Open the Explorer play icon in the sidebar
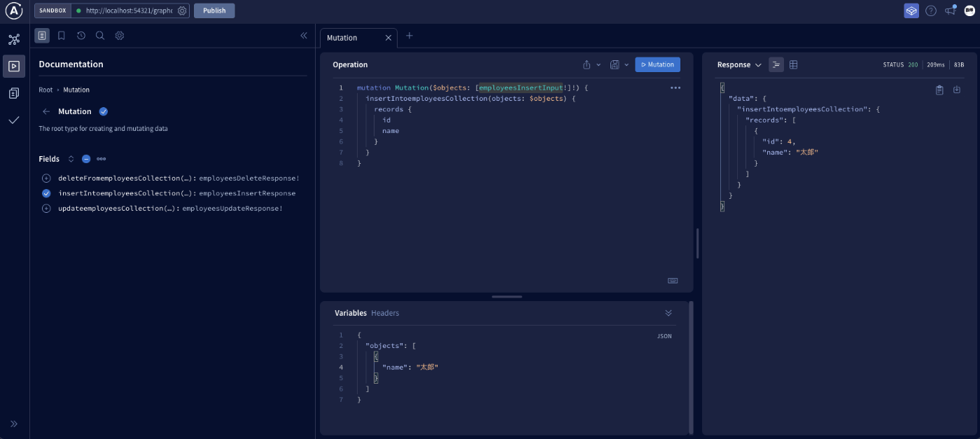This screenshot has height=439, width=980. click(14, 66)
